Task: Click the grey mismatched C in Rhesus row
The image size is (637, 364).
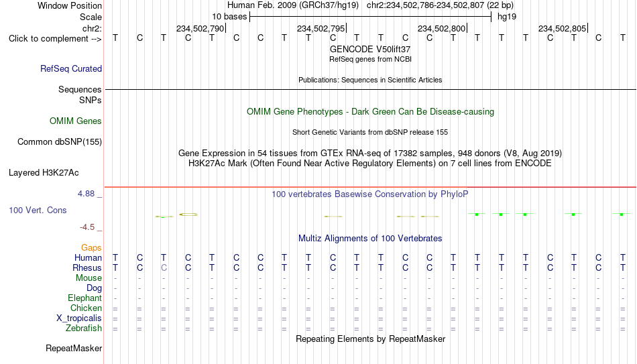Action: (164, 268)
